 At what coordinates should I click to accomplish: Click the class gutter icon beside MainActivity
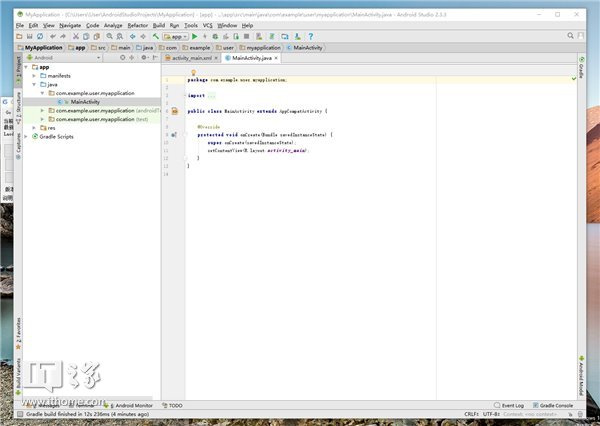click(173, 111)
